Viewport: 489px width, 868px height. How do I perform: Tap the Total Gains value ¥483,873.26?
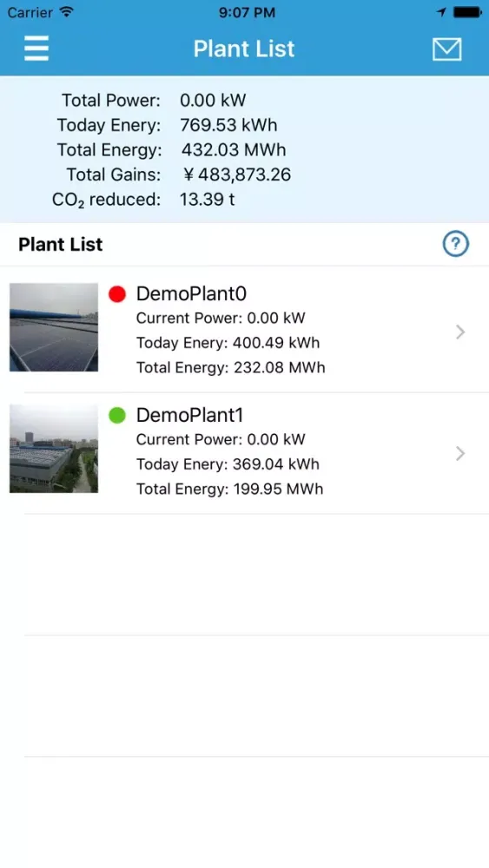point(237,174)
